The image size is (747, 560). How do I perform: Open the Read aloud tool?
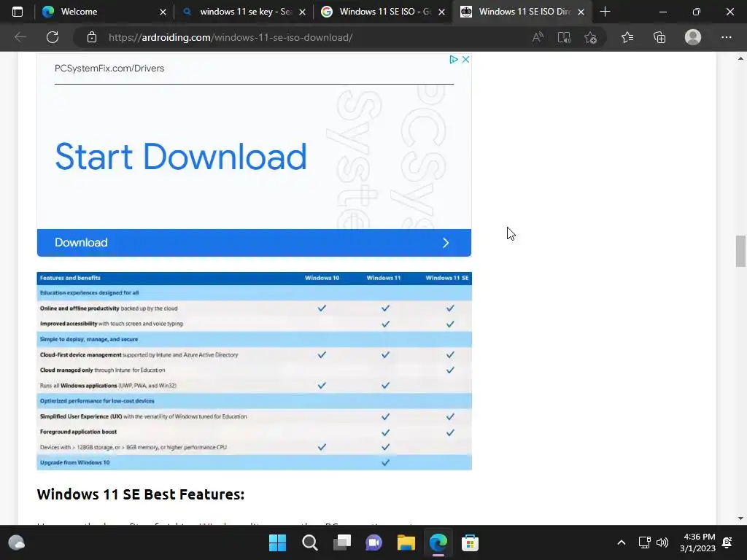pos(538,37)
